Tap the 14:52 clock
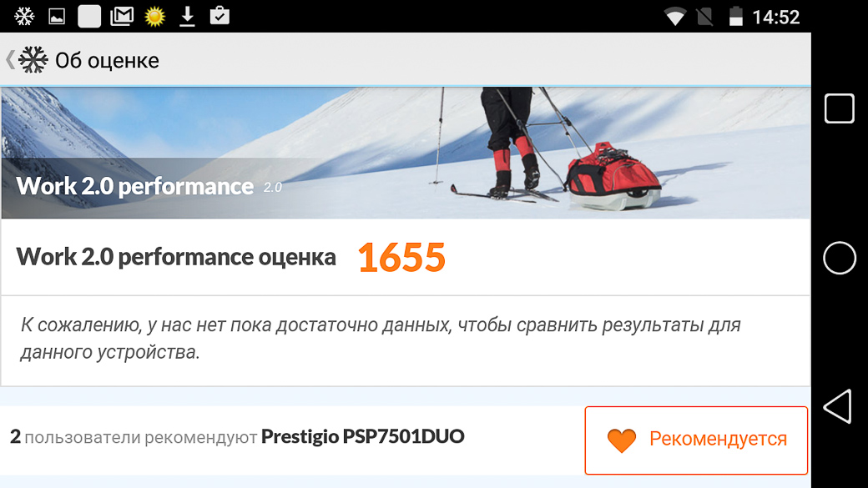868x488 pixels. [775, 18]
